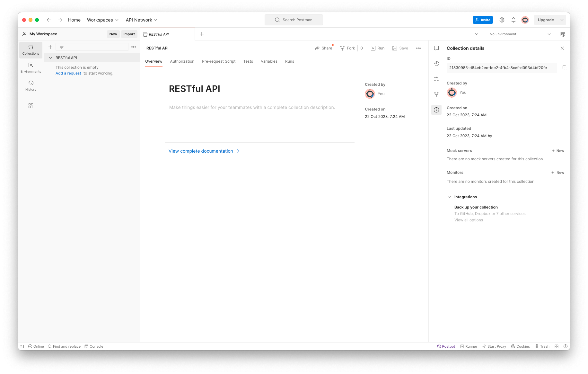Open Find and replace
This screenshot has width=588, height=374.
tap(64, 346)
